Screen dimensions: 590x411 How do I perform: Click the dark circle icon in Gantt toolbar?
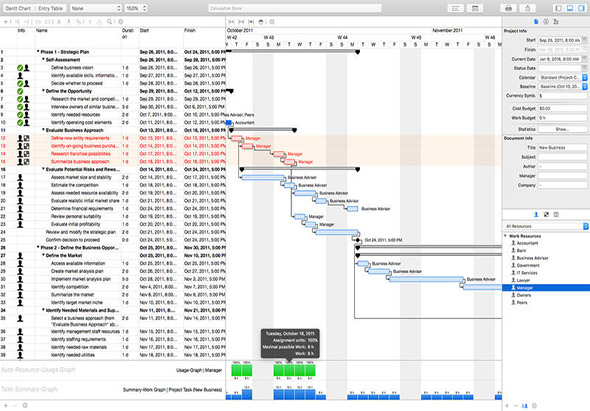tap(261, 22)
